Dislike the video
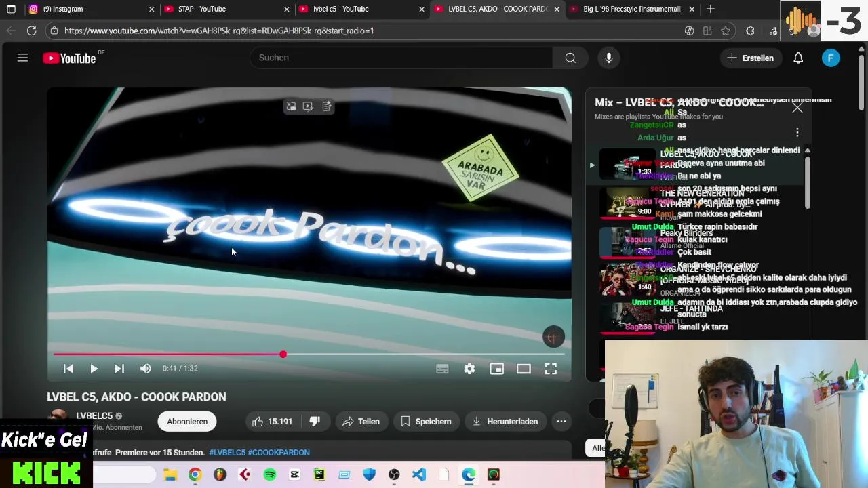868x488 pixels. (315, 422)
